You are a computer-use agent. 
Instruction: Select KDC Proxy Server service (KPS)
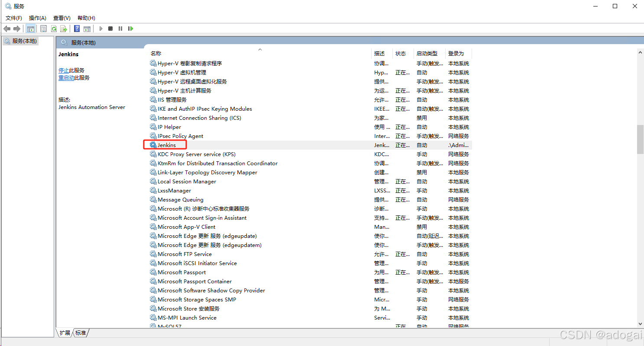pos(310,154)
